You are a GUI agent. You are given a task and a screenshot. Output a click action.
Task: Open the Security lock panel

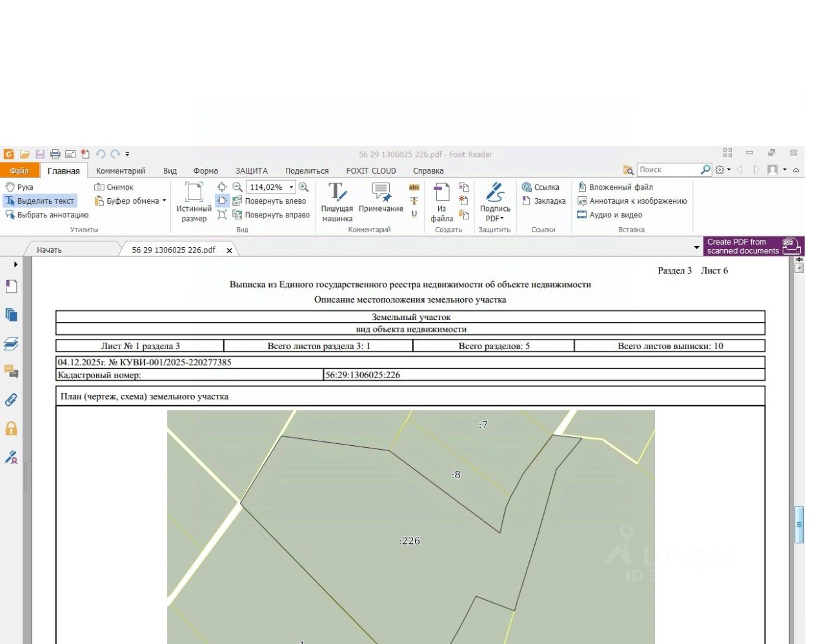pyautogui.click(x=11, y=428)
